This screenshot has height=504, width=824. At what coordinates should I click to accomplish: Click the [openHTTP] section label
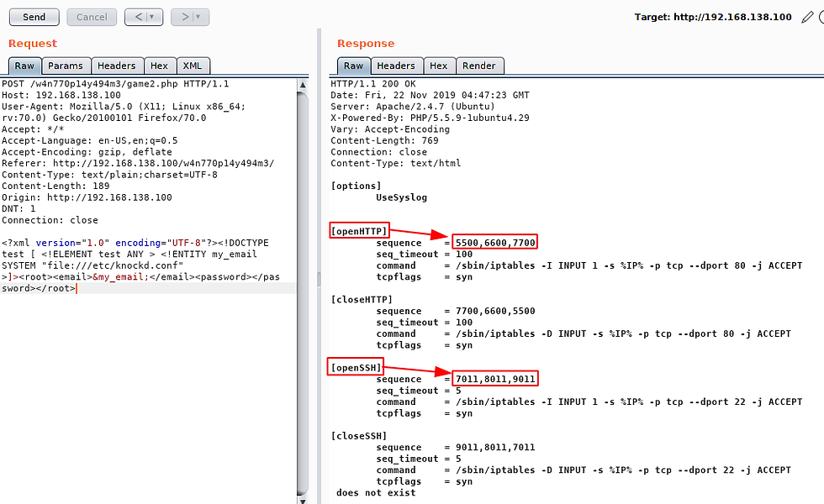(359, 232)
